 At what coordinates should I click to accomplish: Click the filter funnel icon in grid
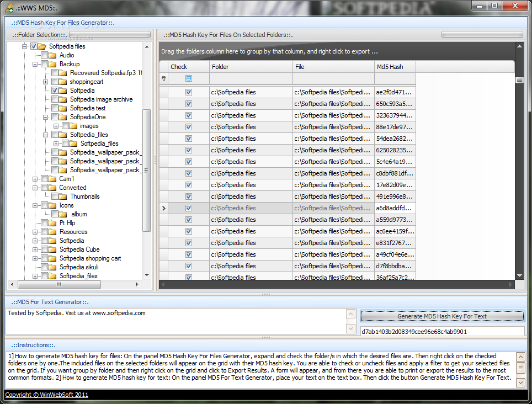click(x=163, y=79)
